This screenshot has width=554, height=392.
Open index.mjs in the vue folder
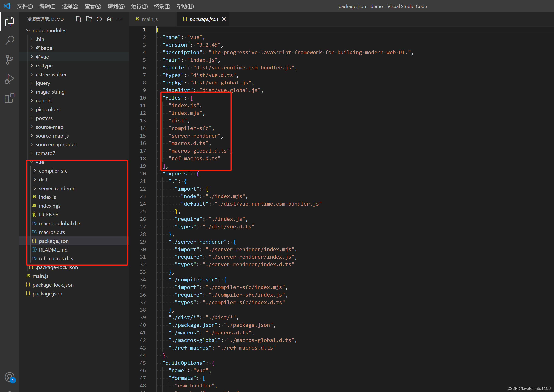tap(74, 206)
